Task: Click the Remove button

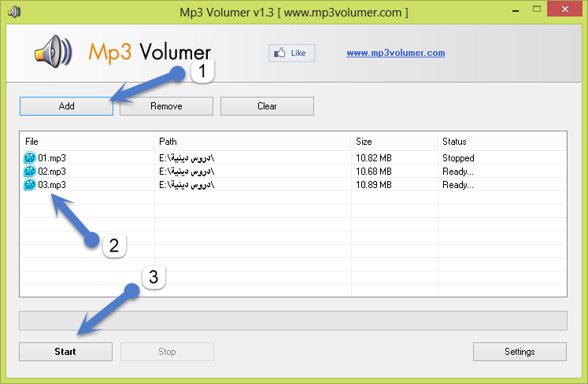Action: (166, 106)
